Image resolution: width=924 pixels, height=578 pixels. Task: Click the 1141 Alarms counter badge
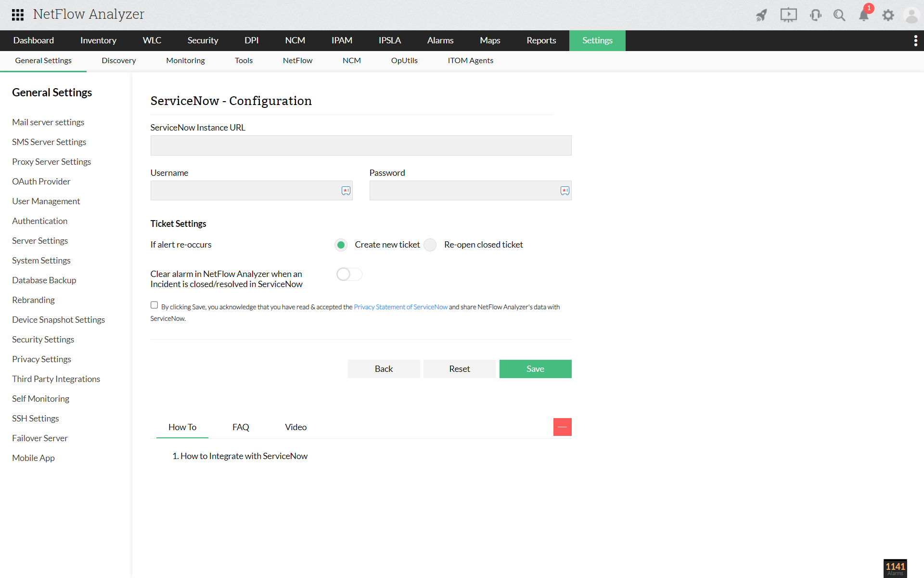click(896, 569)
